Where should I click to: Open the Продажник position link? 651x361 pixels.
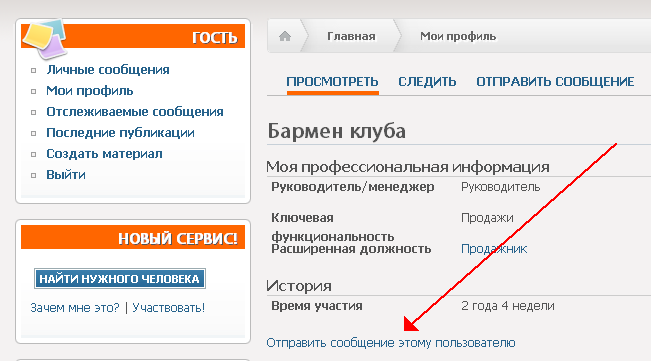[x=494, y=249]
